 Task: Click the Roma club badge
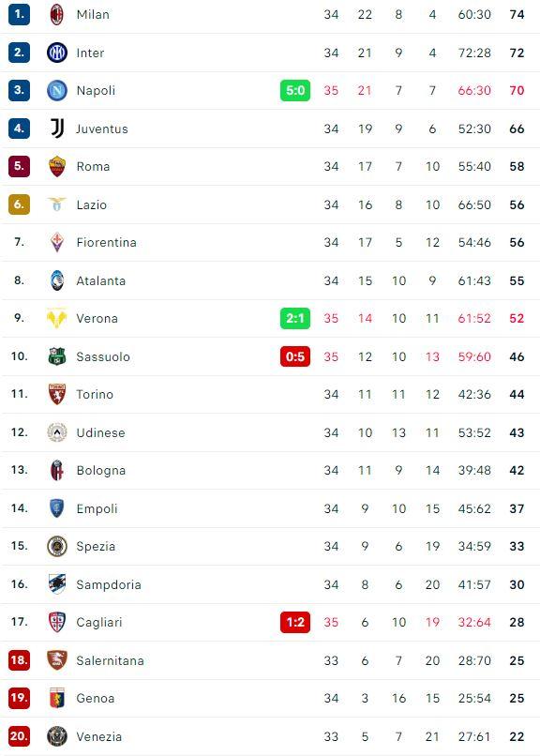click(57, 166)
